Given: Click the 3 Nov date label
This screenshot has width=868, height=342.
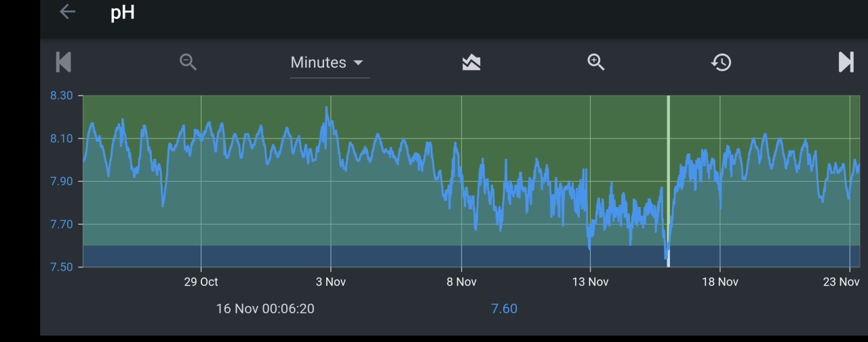Looking at the screenshot, I should pyautogui.click(x=330, y=282).
